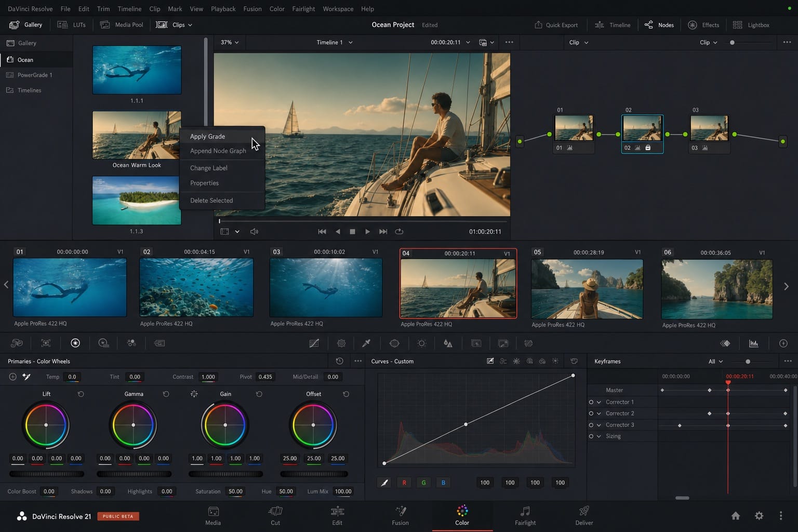Toggle the LUTs panel

pyautogui.click(x=72, y=25)
